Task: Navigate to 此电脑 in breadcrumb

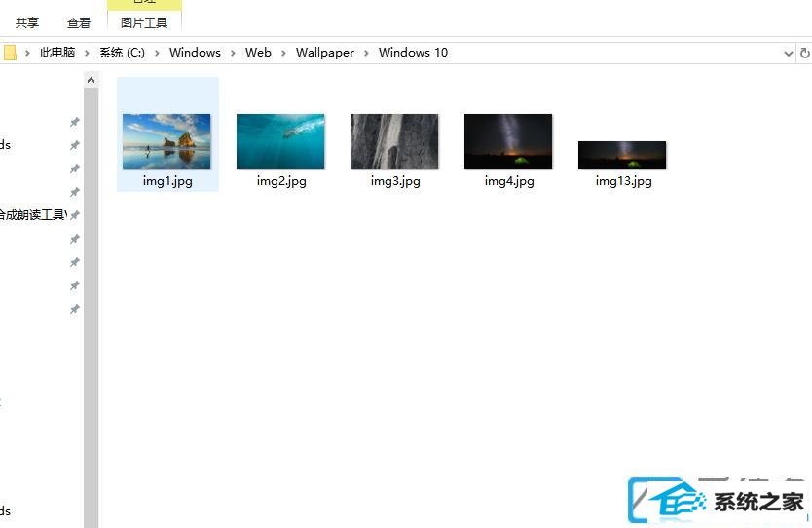Action: tap(57, 53)
